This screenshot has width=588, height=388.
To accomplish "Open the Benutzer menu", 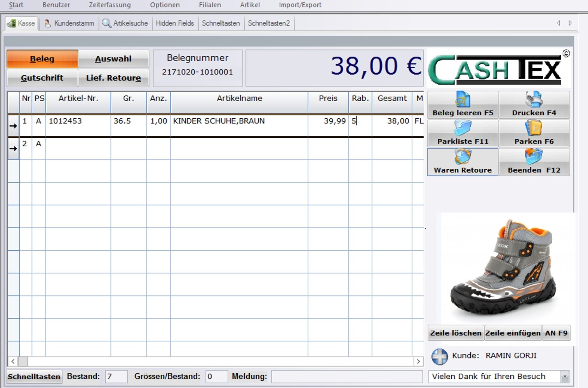I will click(56, 5).
